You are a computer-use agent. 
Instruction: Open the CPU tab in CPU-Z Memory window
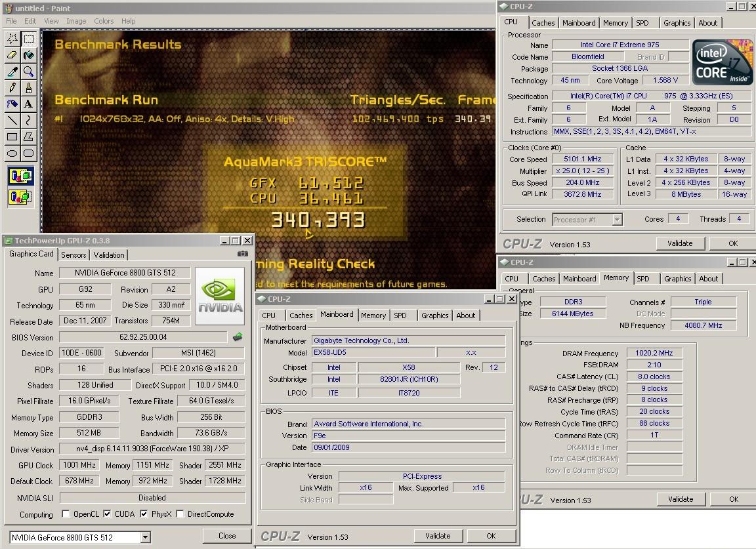pos(512,279)
